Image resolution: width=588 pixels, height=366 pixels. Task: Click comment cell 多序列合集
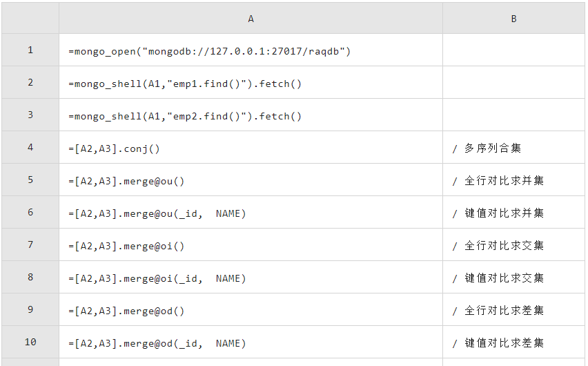click(513, 148)
